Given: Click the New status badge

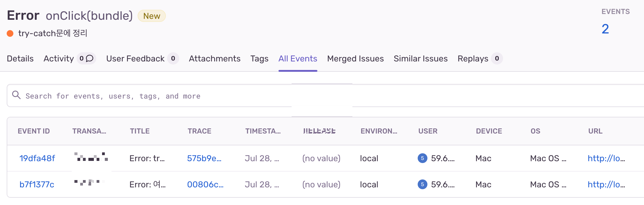Looking at the screenshot, I should [x=152, y=16].
